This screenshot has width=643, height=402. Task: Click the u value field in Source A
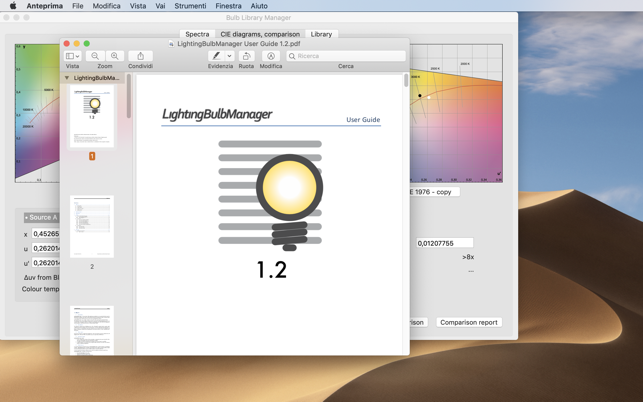(x=46, y=249)
